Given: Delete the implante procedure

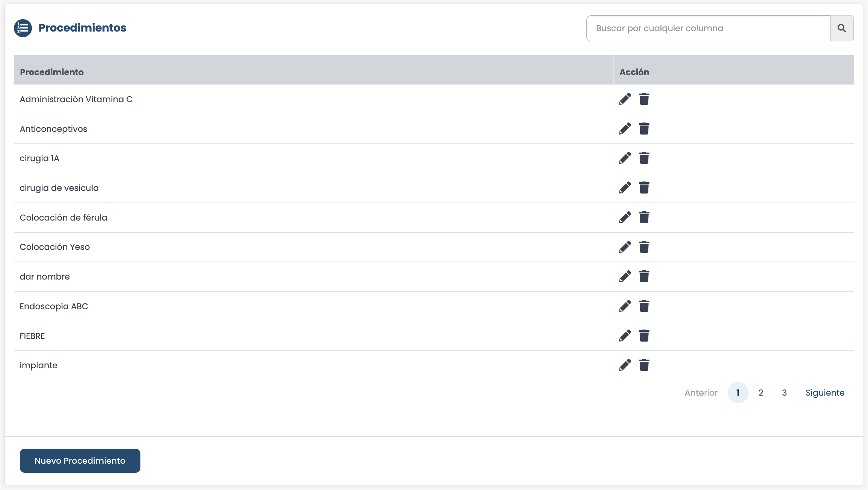Looking at the screenshot, I should tap(644, 365).
